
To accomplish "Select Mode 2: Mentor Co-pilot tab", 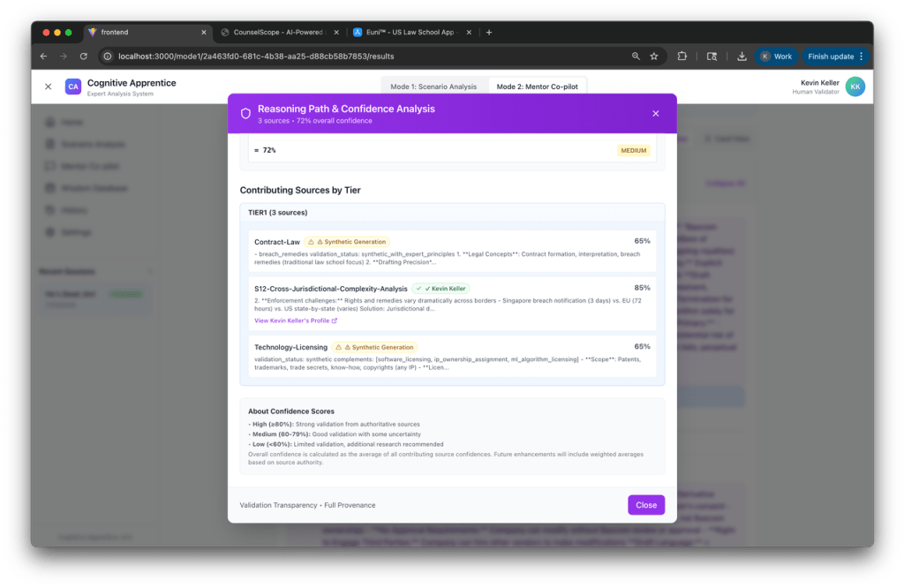I will coord(537,87).
